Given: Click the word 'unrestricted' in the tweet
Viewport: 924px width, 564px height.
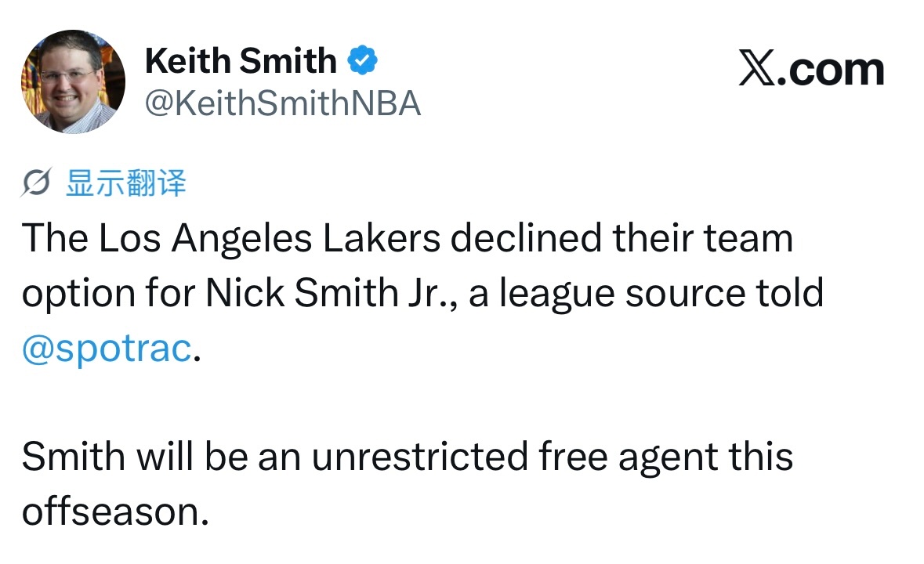Looking at the screenshot, I should coord(419,456).
